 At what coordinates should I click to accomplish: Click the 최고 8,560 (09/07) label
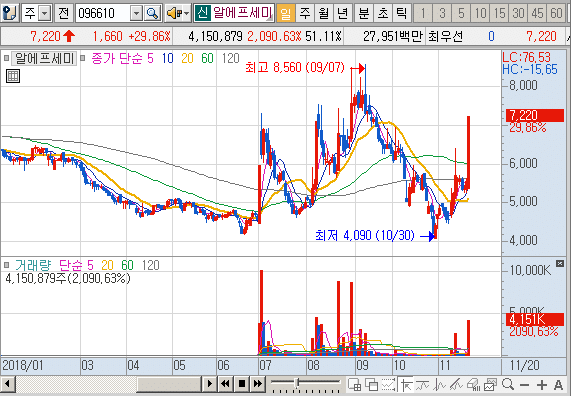click(295, 67)
